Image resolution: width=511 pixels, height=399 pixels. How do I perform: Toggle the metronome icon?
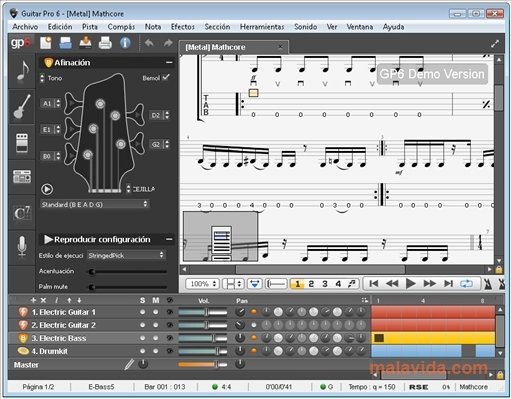pyautogui.click(x=488, y=284)
